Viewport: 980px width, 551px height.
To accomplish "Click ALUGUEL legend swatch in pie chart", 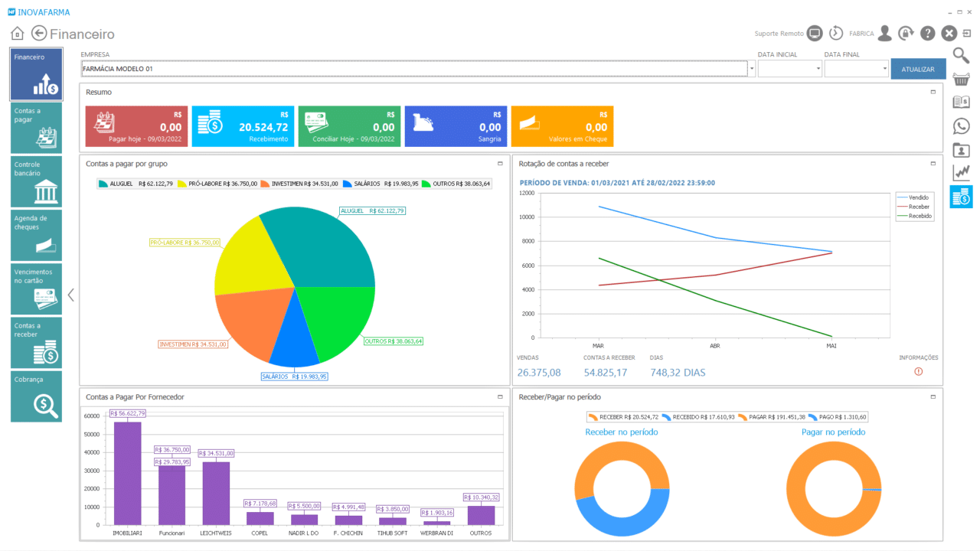I will (x=104, y=184).
